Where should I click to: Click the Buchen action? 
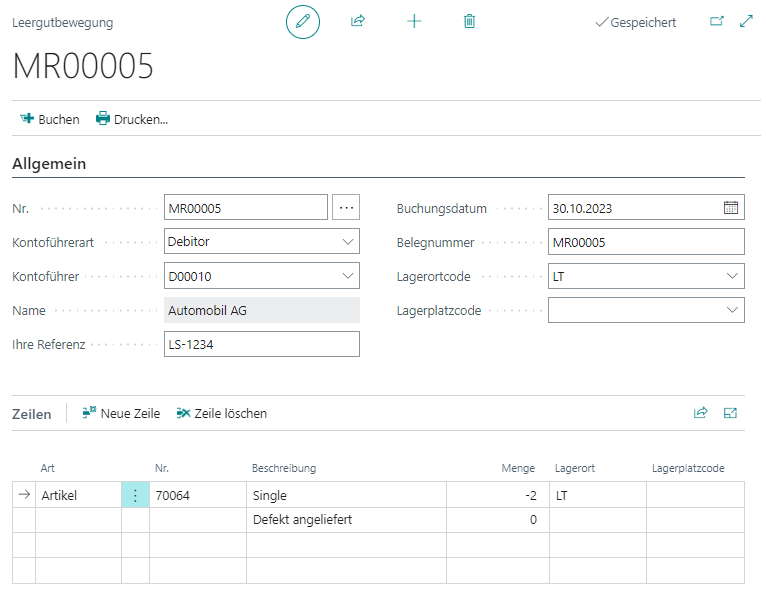click(50, 119)
